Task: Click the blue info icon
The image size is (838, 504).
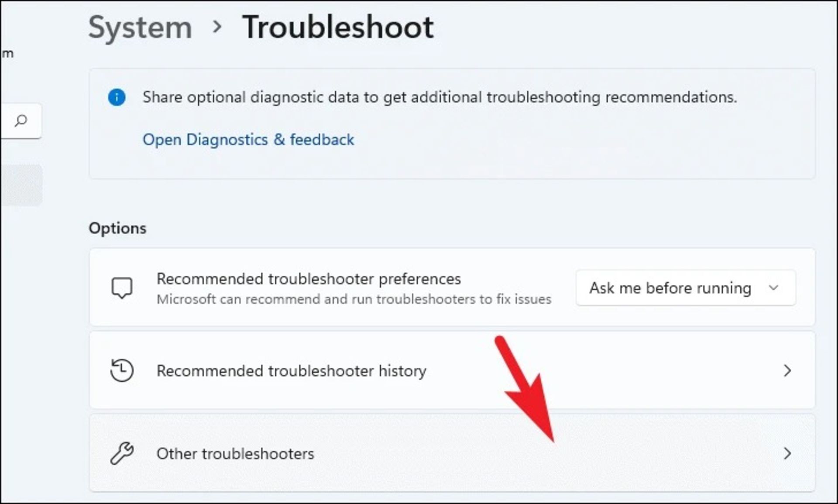Action: (x=117, y=97)
